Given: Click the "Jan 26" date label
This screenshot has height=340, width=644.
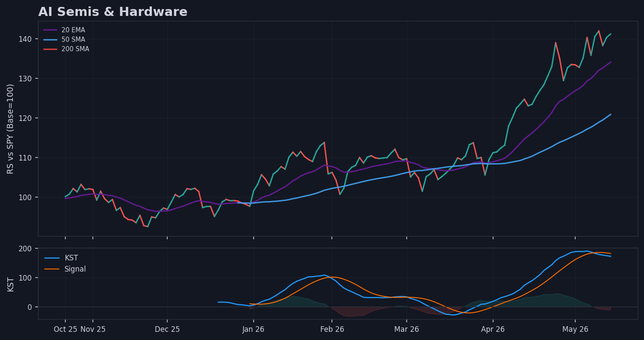Looking at the screenshot, I should pos(254,330).
